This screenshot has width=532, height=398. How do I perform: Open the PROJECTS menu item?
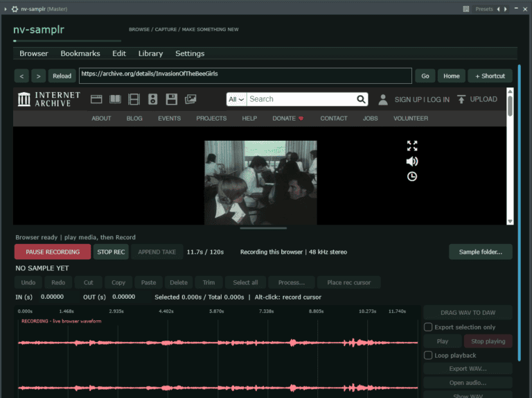click(x=211, y=118)
